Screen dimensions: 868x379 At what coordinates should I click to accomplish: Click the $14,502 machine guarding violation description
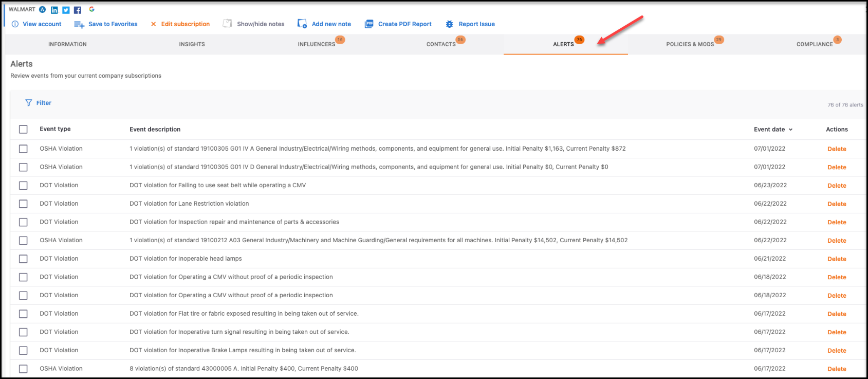378,240
